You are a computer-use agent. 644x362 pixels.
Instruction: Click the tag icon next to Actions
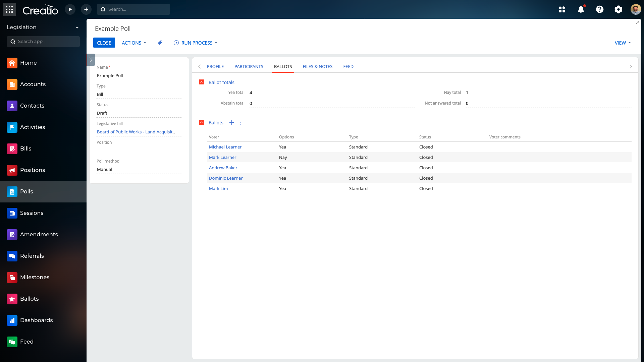tap(160, 43)
